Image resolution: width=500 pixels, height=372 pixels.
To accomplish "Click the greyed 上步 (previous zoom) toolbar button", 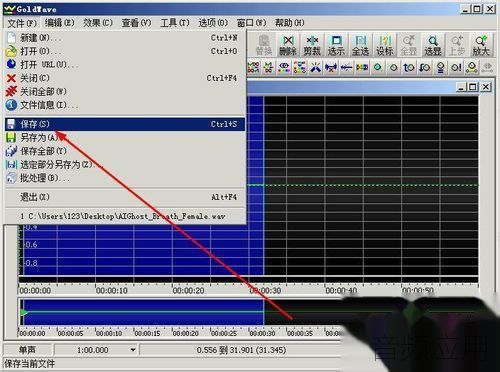I will click(457, 45).
